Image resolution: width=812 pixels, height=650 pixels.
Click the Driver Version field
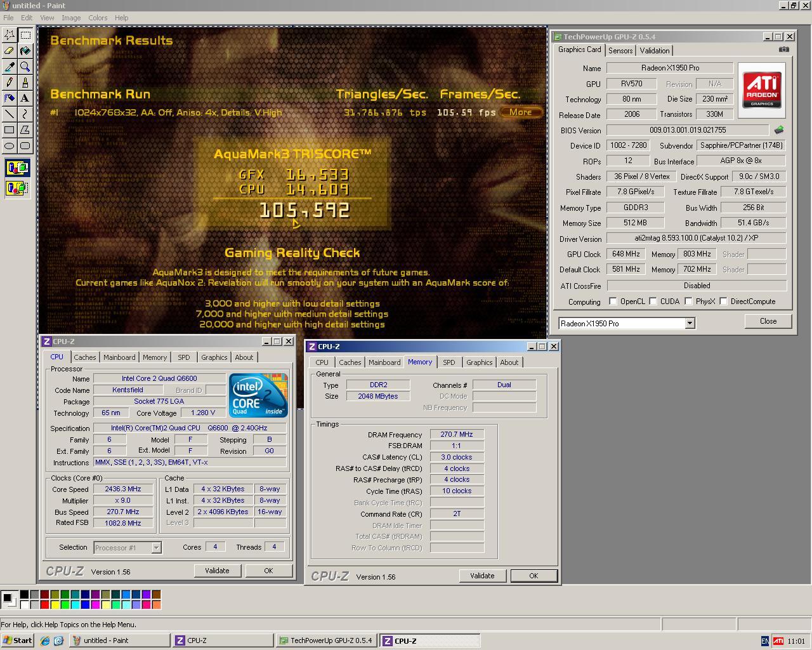[696, 238]
